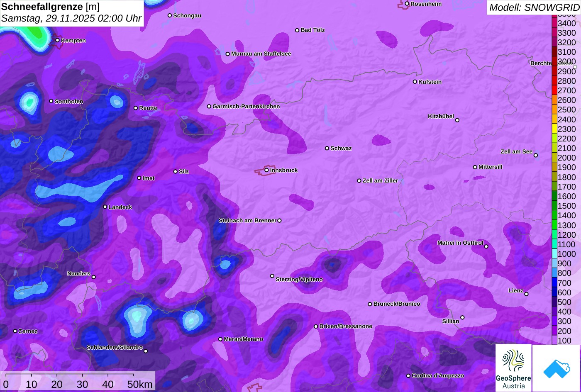Screen dimensions: 581x392
Task: Click the Schlanders/Silandro location dot
Action: click(x=145, y=351)
